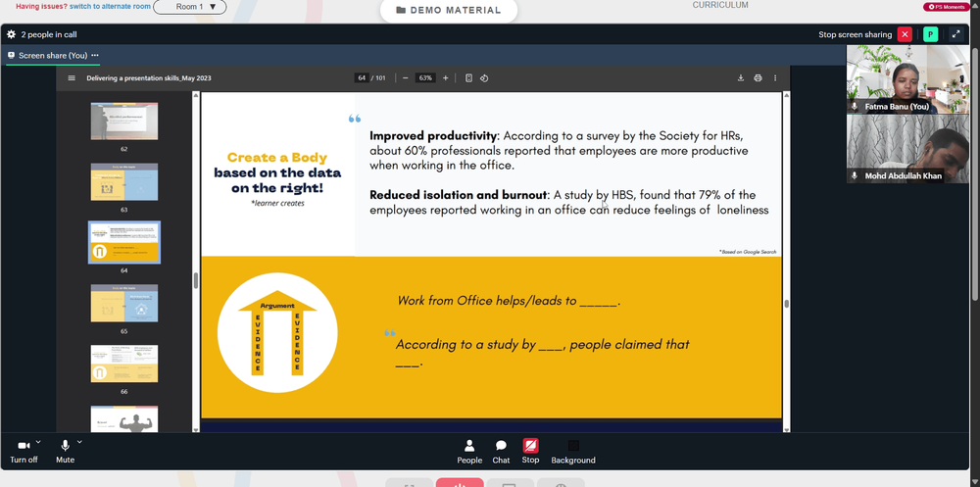Open PDF viewer more actions menu
980x487 pixels.
[775, 78]
